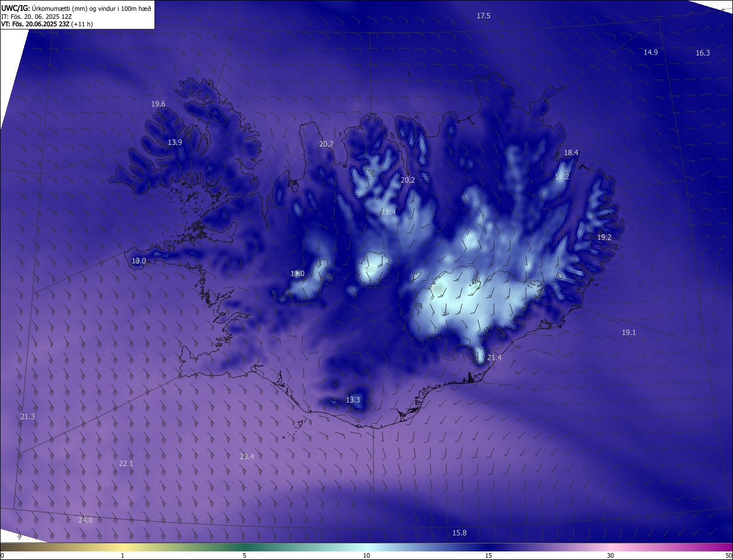The width and height of the screenshot is (733, 560).
Task: Select the 'IT: Fös. 20. 06. 2025 12Z' line
Action: click(x=37, y=17)
